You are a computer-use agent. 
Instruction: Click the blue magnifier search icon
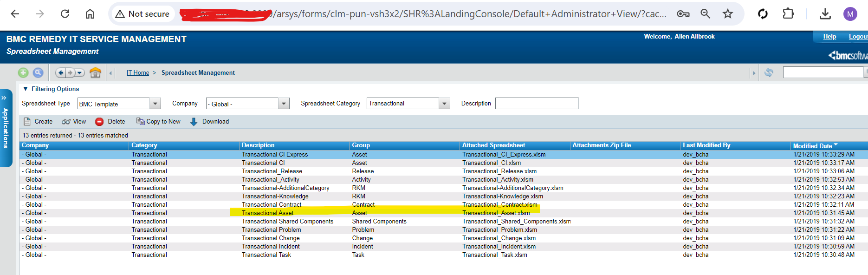(x=38, y=72)
